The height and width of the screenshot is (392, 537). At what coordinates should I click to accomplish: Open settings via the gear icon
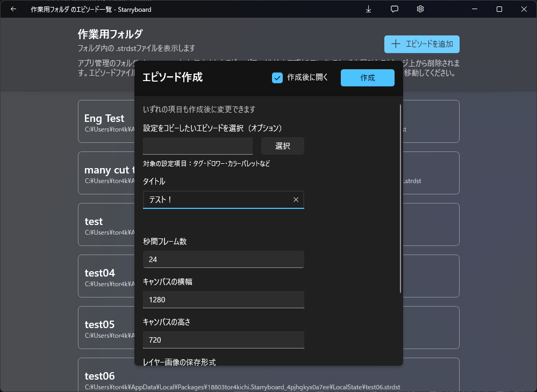pos(420,9)
